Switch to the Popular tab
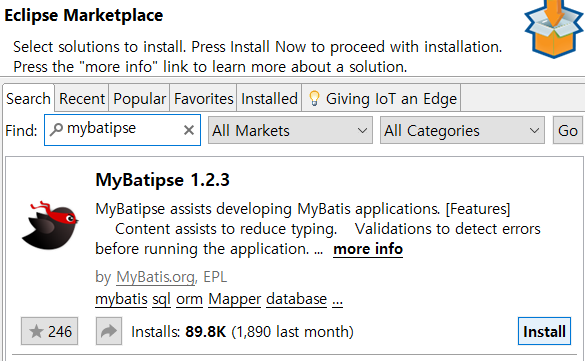 click(139, 99)
